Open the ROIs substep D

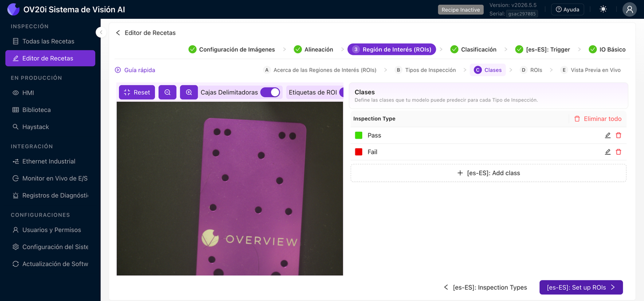tap(531, 70)
